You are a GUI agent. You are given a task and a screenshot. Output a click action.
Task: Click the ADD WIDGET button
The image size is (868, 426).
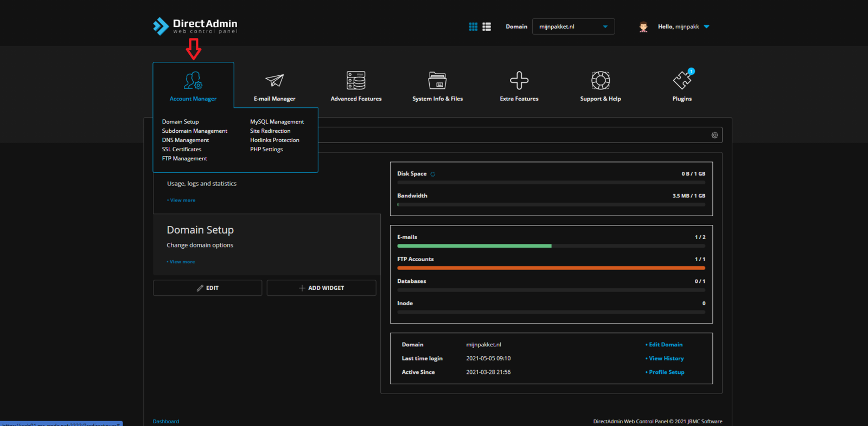coord(321,288)
